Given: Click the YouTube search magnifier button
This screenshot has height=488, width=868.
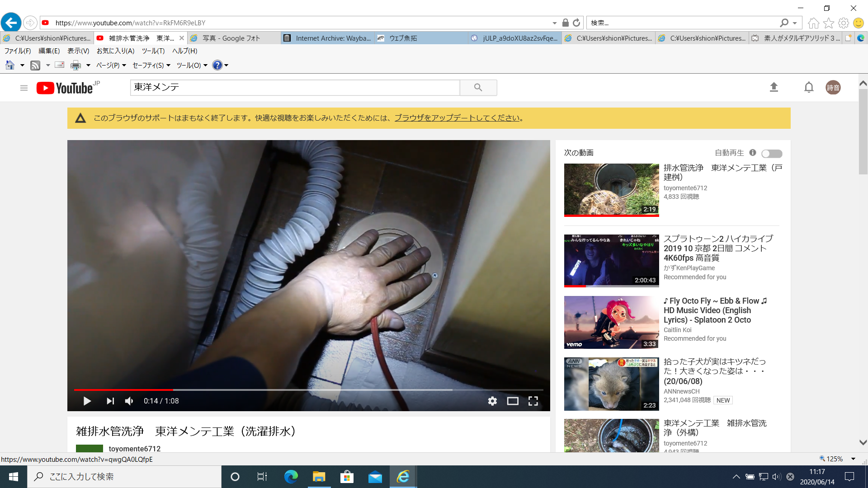Looking at the screenshot, I should (478, 88).
